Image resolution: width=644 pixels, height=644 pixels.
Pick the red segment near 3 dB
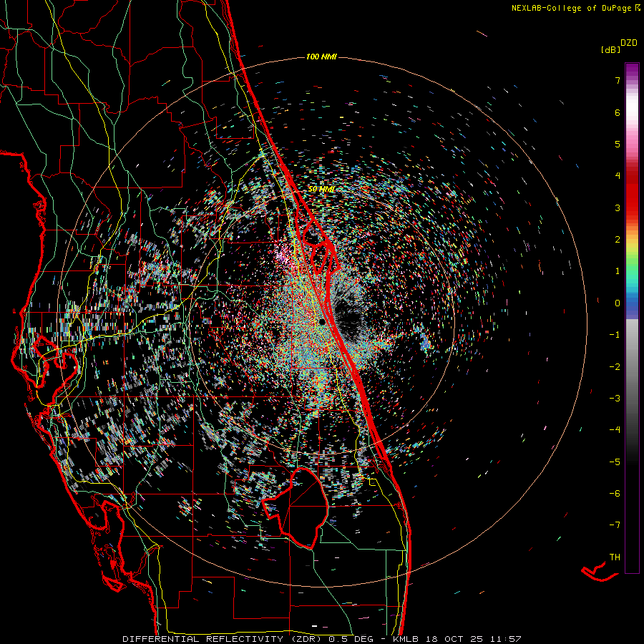pyautogui.click(x=632, y=205)
